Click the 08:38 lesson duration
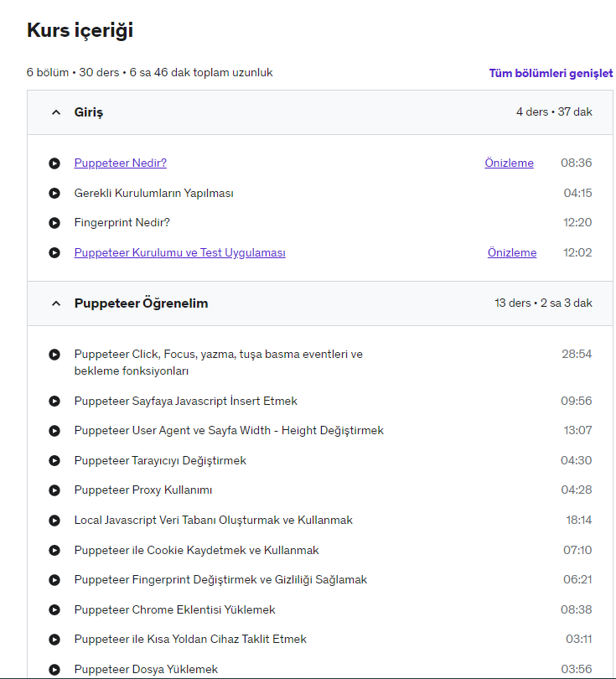Viewport: 616px width, 679px height. click(576, 609)
